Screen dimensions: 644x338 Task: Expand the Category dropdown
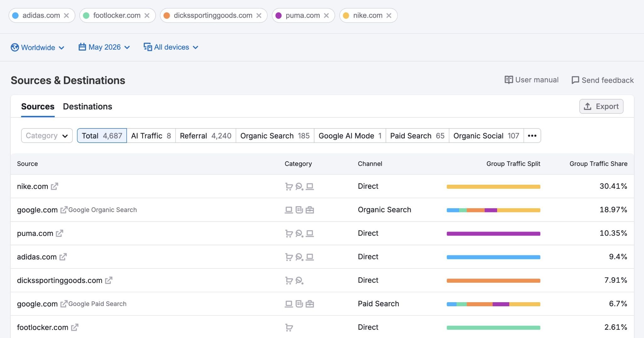pyautogui.click(x=47, y=136)
